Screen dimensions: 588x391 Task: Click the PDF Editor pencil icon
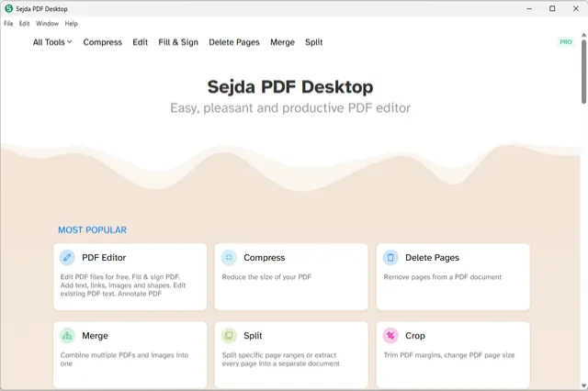click(x=67, y=258)
